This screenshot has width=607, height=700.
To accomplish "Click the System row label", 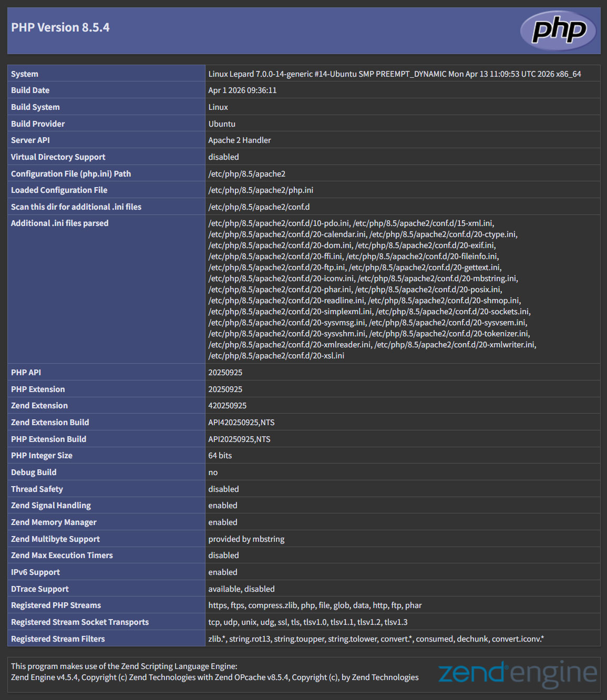I will 25,74.
